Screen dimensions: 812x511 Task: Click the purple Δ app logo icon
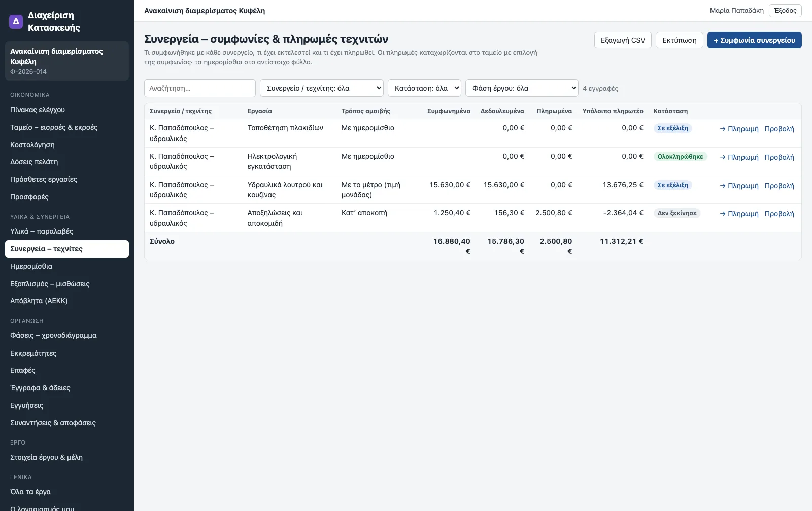pos(16,22)
